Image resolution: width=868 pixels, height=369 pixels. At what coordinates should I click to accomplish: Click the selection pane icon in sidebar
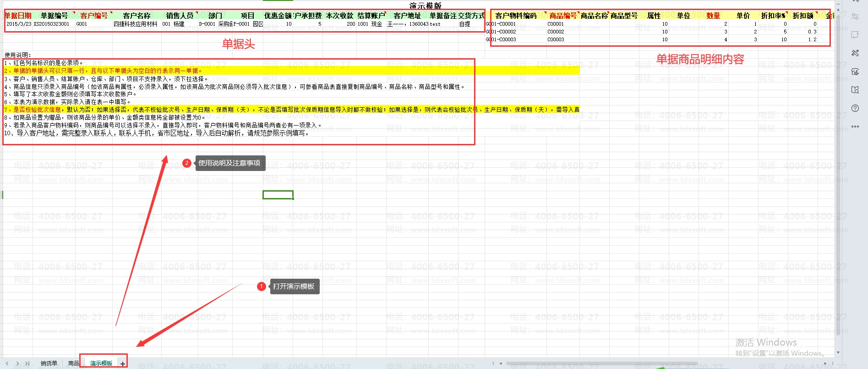(855, 35)
